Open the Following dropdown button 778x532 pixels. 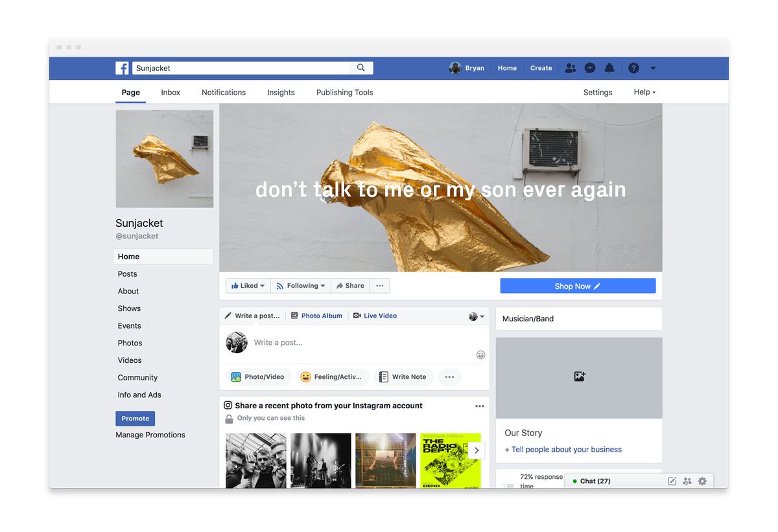point(301,286)
